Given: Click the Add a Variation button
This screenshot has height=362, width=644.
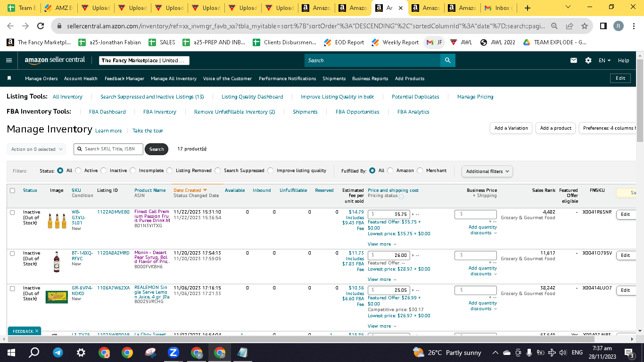Looking at the screenshot, I should click(x=511, y=128).
